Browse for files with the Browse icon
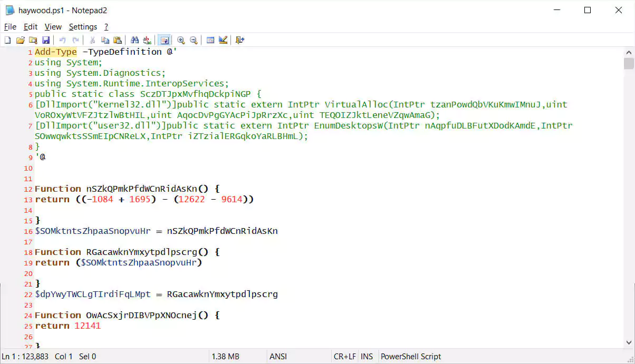Screen dimensions: 635x364 pos(33,40)
